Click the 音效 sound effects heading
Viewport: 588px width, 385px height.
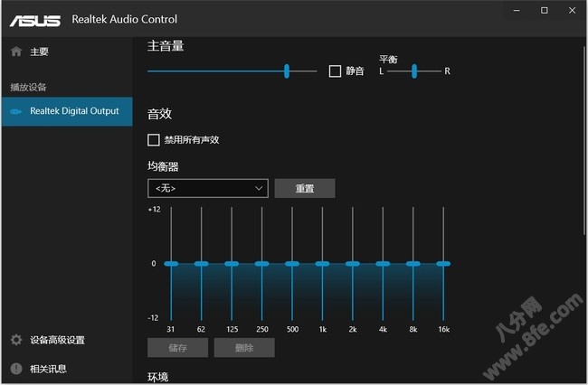pyautogui.click(x=159, y=114)
